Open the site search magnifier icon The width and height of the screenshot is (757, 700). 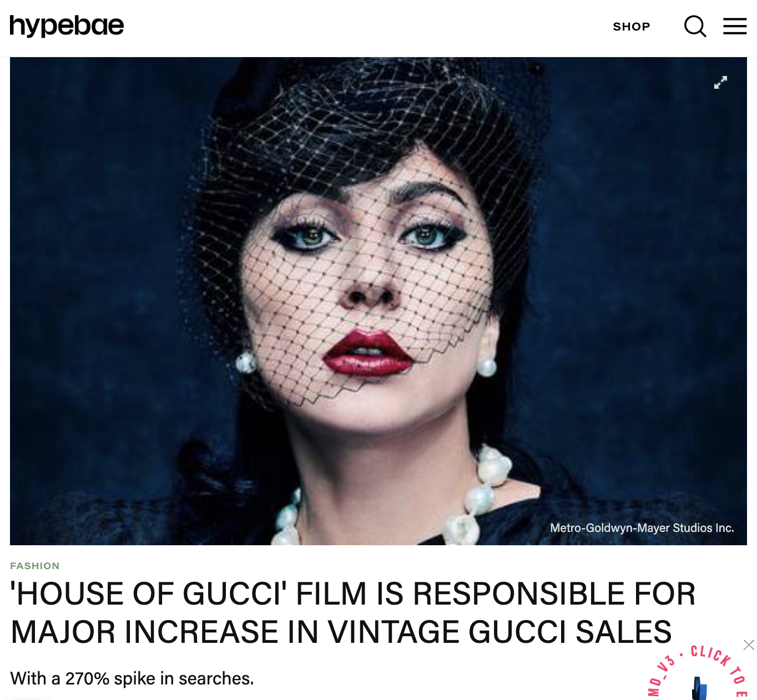click(695, 26)
